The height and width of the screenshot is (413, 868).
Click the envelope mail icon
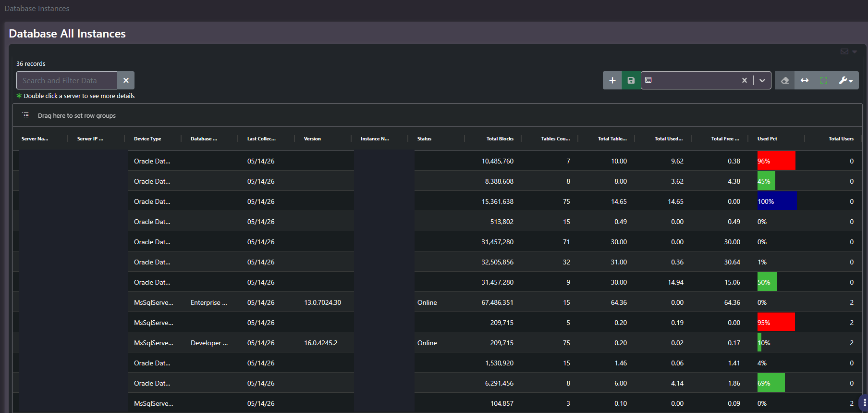click(844, 51)
